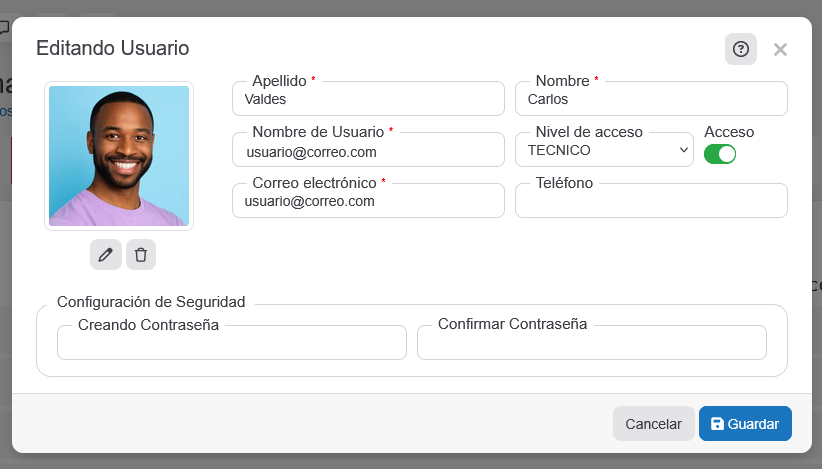Image resolution: width=822 pixels, height=469 pixels.
Task: Click the Acceso label text
Action: 729,132
